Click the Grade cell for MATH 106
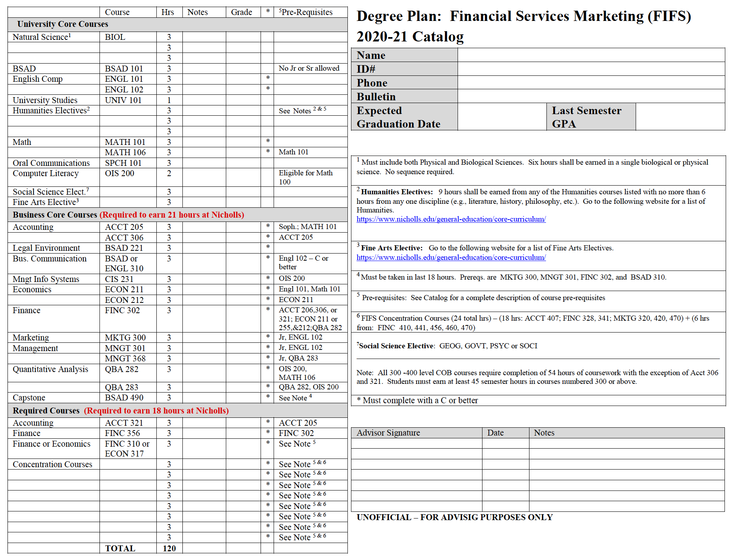Image resolution: width=732 pixels, height=560 pixels. 242,152
